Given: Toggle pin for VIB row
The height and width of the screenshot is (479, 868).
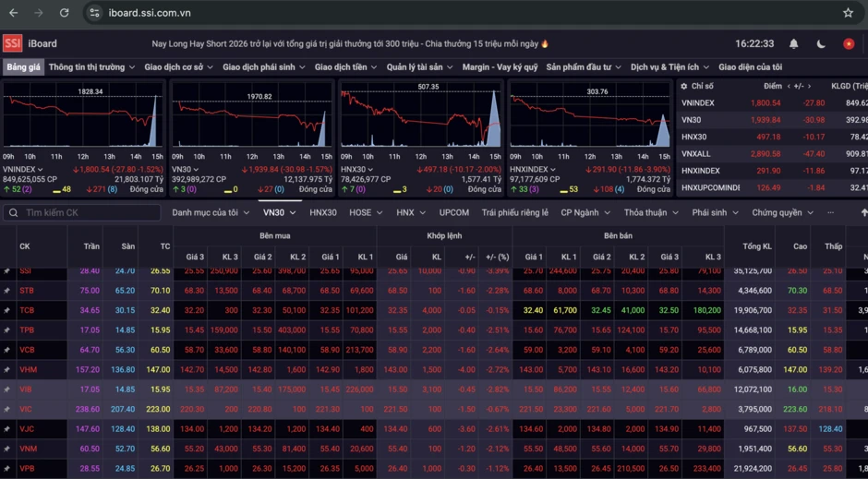Looking at the screenshot, I should point(6,389).
